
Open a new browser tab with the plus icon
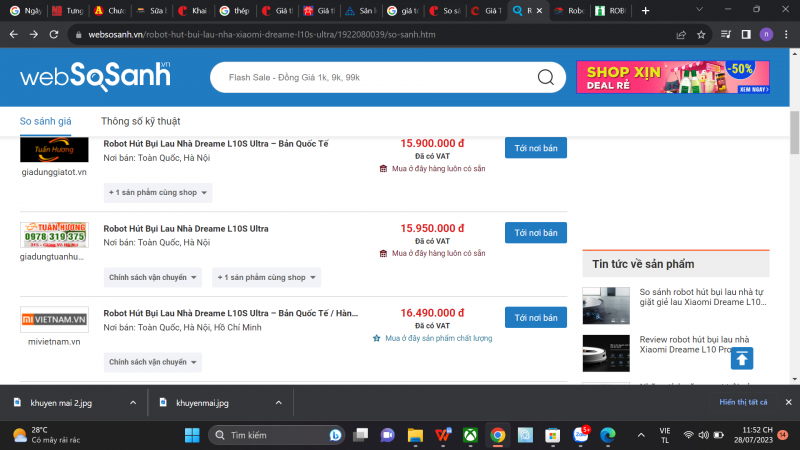pos(645,11)
